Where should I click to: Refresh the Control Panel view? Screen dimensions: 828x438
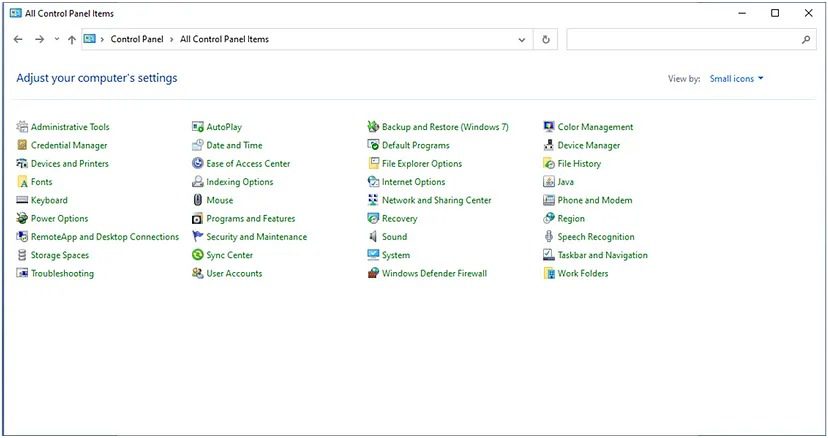pyautogui.click(x=546, y=40)
